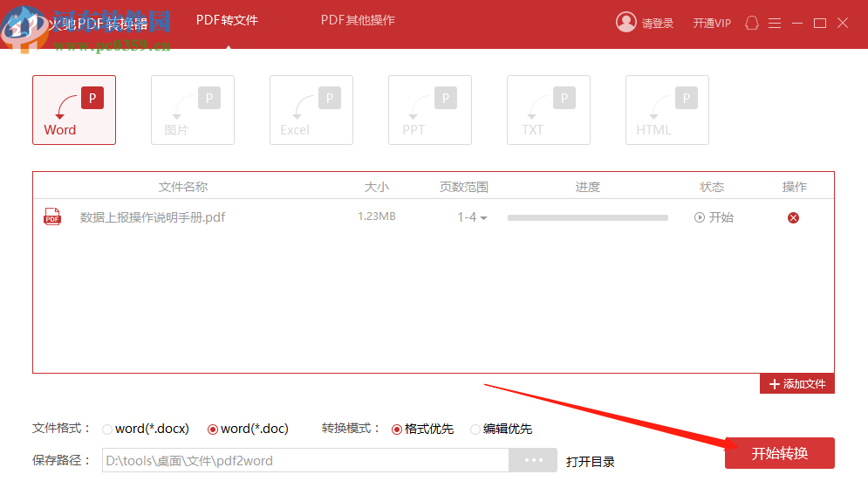This screenshot has width=868, height=495.
Task: Select the PDF to Word conversion tile
Action: [74, 110]
